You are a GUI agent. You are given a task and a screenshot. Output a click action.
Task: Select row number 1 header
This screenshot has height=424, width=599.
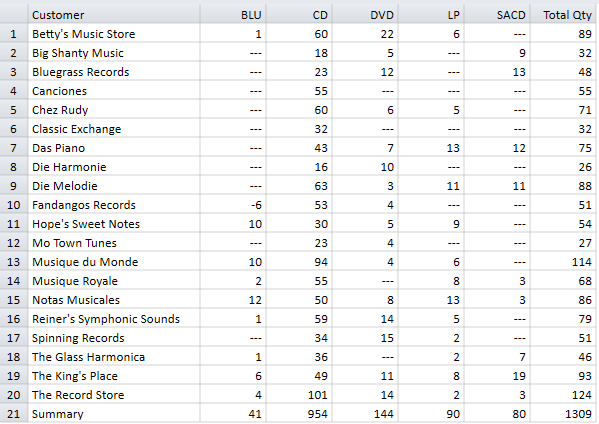coord(14,34)
